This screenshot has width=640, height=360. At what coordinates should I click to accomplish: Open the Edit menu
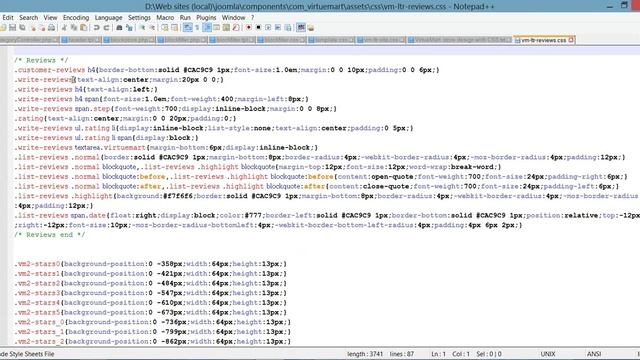[x=8, y=18]
